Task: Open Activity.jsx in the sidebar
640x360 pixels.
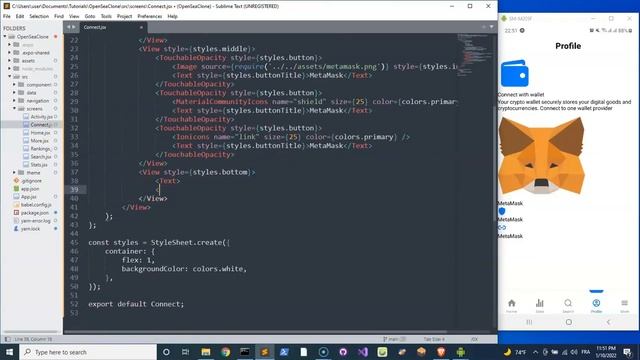Action: [x=41, y=117]
